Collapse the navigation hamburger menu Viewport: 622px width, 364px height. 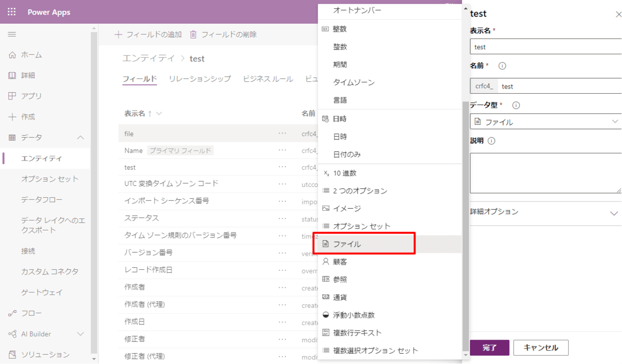[x=12, y=34]
